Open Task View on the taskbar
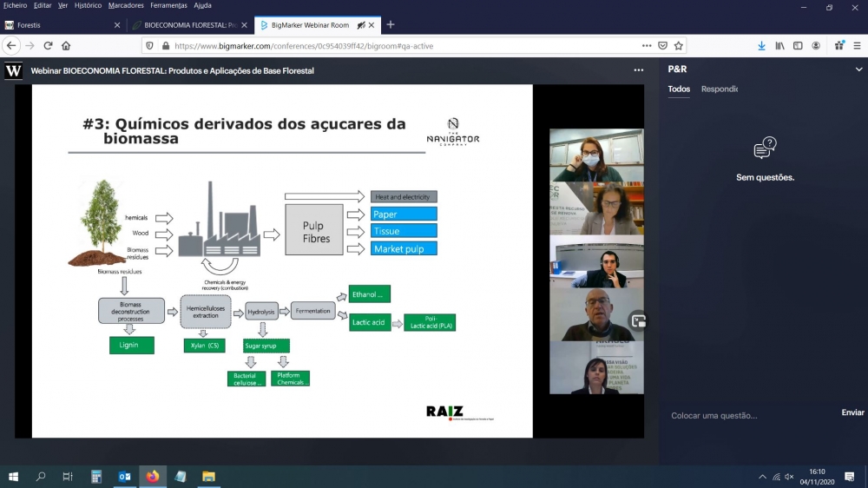This screenshot has height=488, width=868. coord(68,477)
